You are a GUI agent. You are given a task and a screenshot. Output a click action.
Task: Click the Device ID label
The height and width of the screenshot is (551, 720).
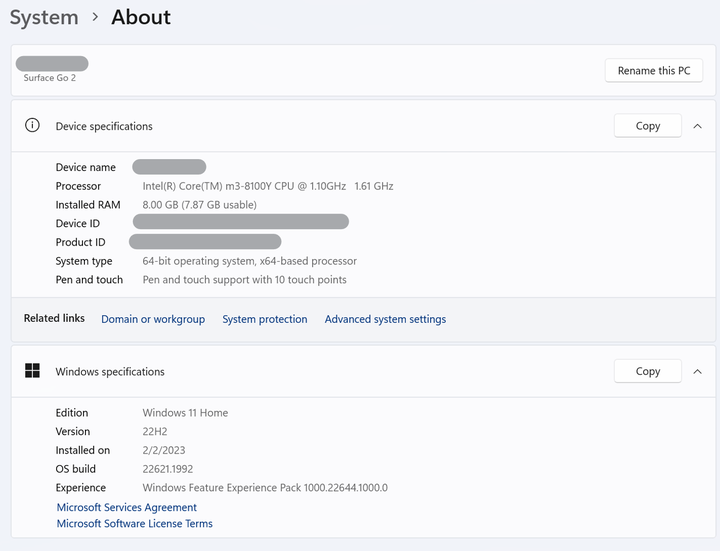(78, 223)
